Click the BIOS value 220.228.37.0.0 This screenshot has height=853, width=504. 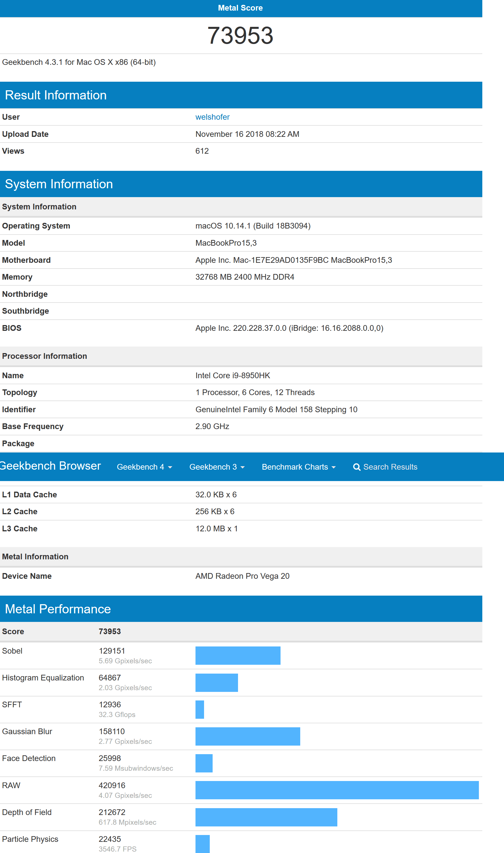pos(289,328)
